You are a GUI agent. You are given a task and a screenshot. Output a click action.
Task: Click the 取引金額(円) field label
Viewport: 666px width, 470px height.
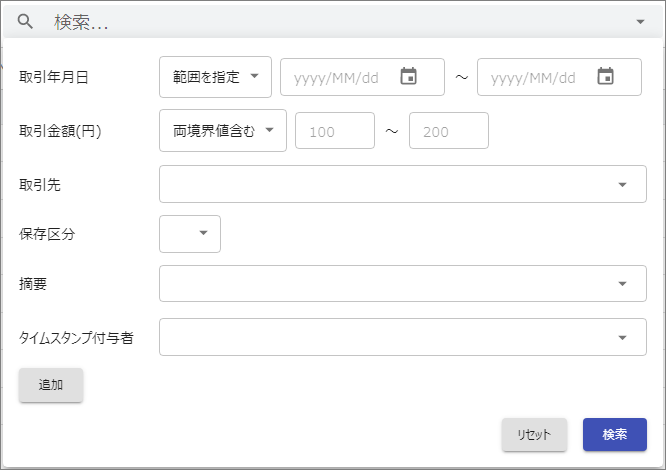pos(60,131)
